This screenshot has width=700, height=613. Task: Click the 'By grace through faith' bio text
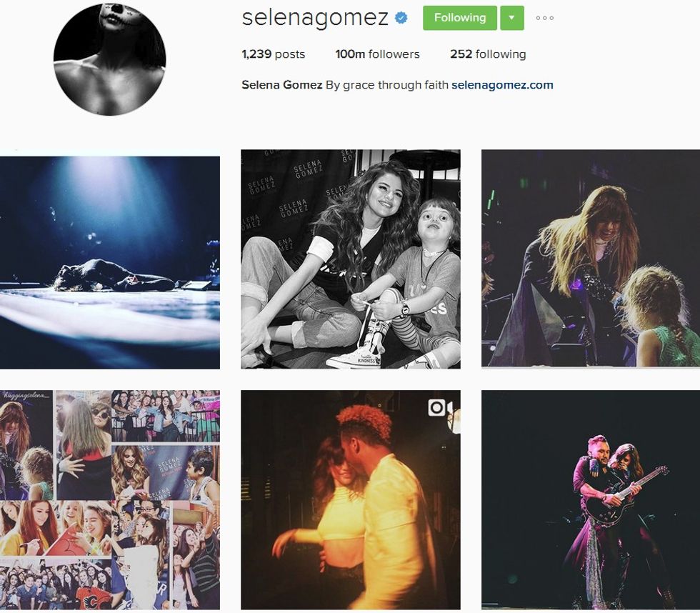(386, 85)
